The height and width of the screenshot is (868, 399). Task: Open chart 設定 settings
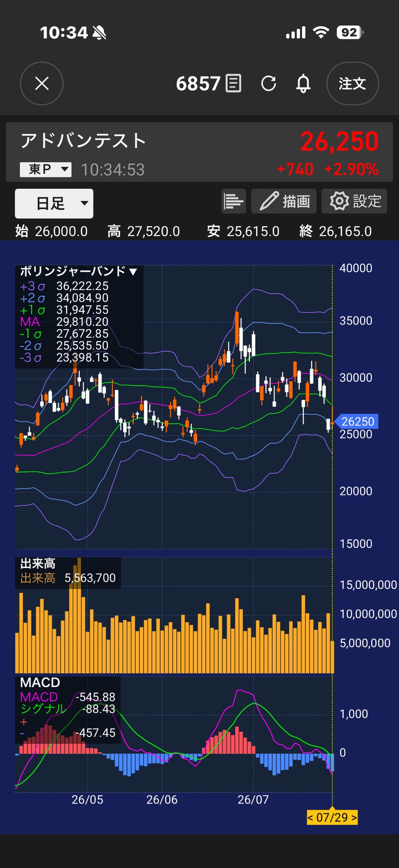354,201
